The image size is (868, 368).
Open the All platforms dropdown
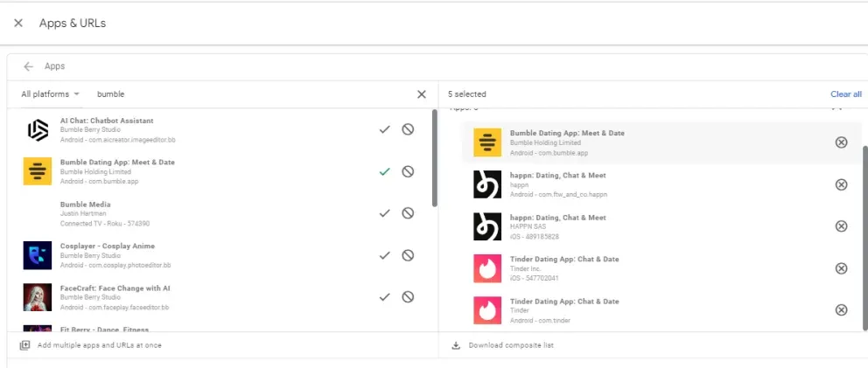tap(51, 94)
